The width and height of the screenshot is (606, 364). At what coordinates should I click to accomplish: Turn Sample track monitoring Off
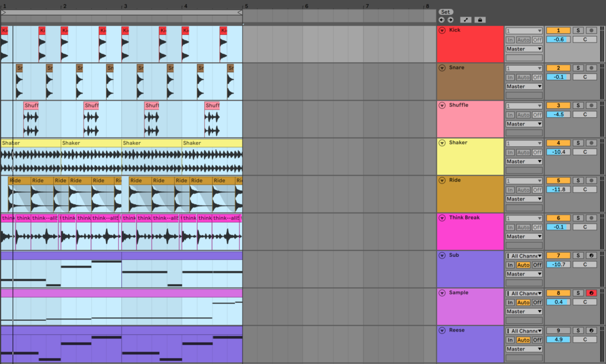(537, 302)
